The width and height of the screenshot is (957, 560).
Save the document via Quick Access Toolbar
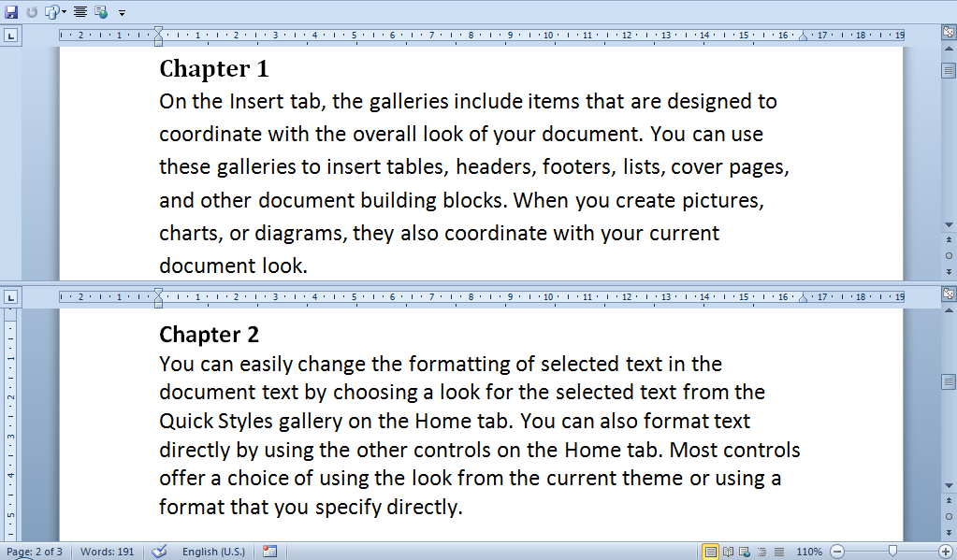pos(11,11)
